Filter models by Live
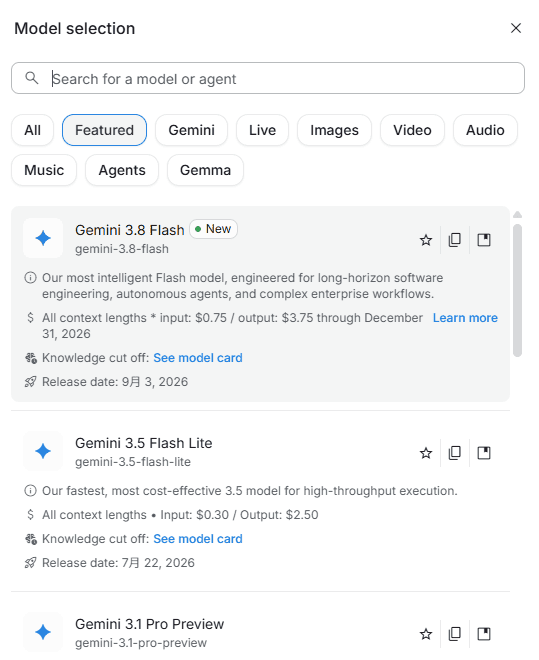539x660 pixels. click(262, 130)
